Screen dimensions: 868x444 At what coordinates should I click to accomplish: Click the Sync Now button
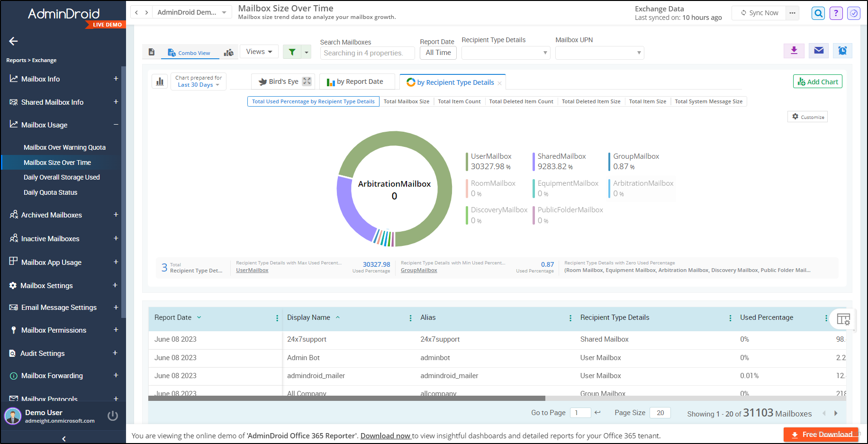(x=759, y=13)
